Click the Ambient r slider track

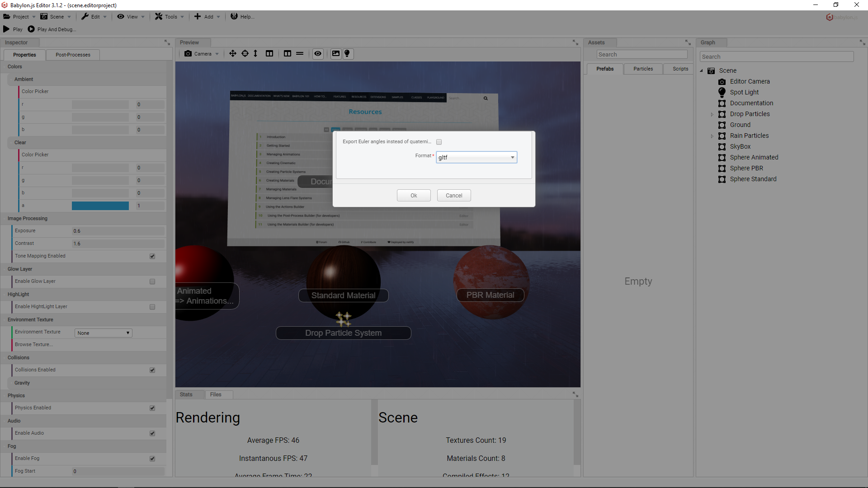click(100, 104)
